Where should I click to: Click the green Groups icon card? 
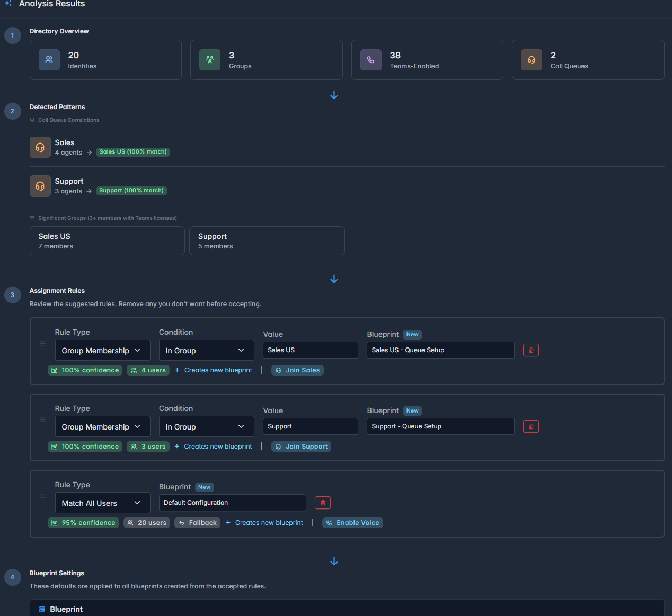(210, 60)
